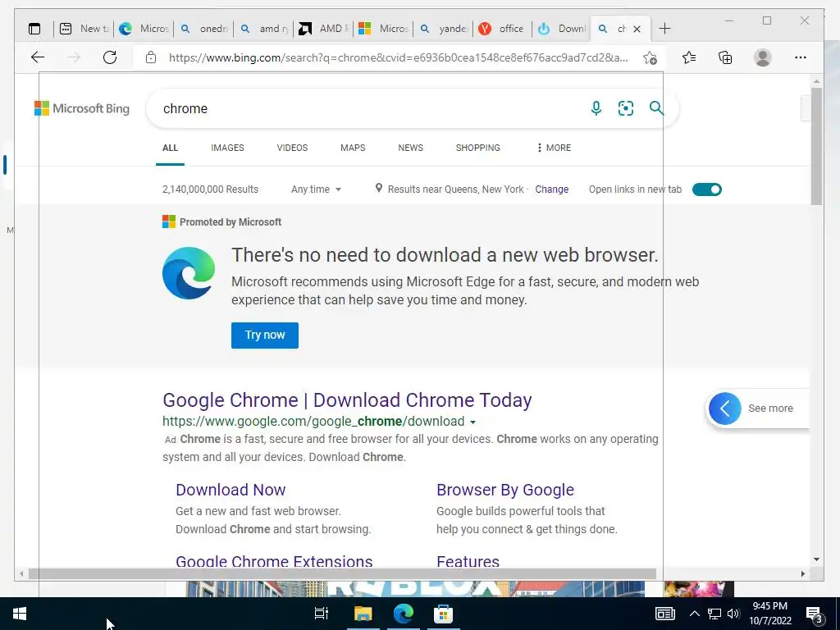Click the 2,140,000,000 Results text
This screenshot has width=840, height=630.
tap(210, 189)
